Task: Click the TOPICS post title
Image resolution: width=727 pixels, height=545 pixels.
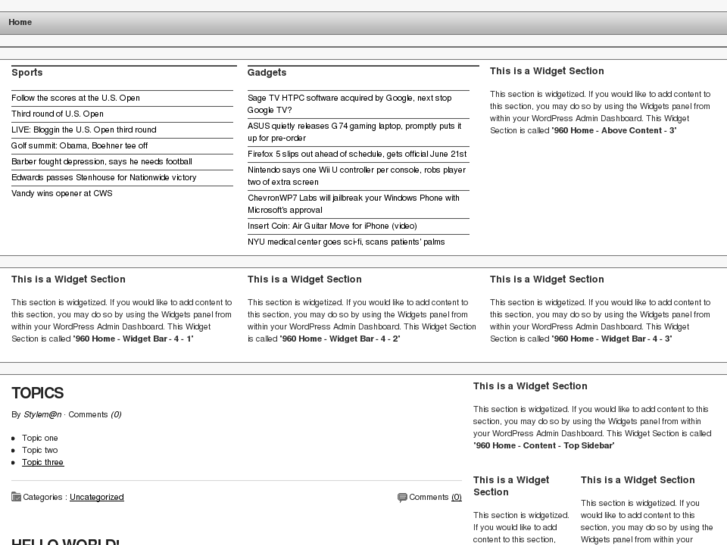Action: coord(38,393)
